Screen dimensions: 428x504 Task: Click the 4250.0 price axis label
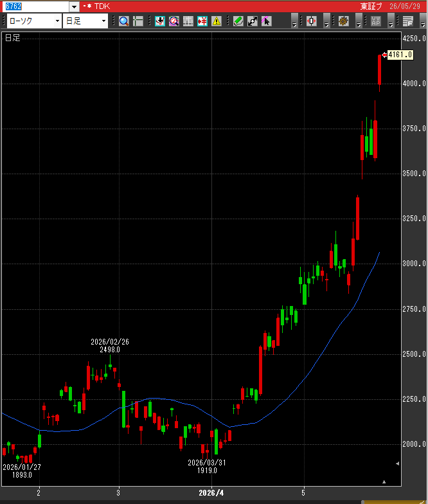(x=414, y=39)
